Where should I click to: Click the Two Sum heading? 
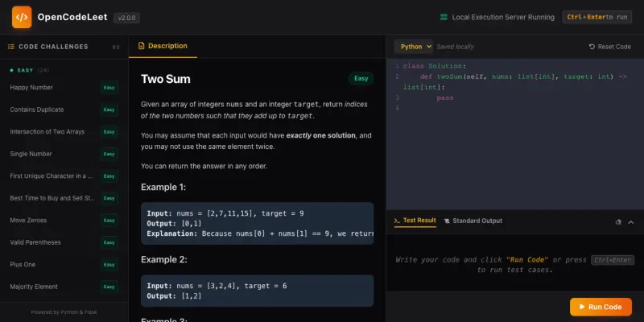click(x=166, y=79)
